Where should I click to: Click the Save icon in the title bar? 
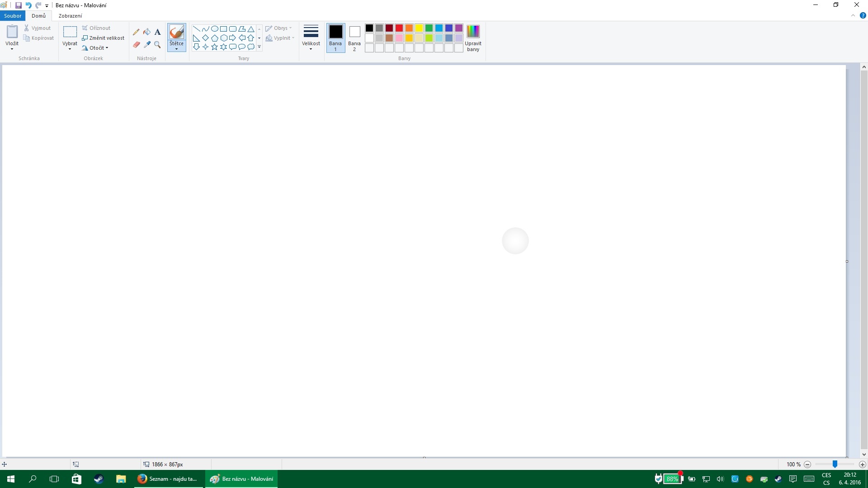[x=19, y=5]
